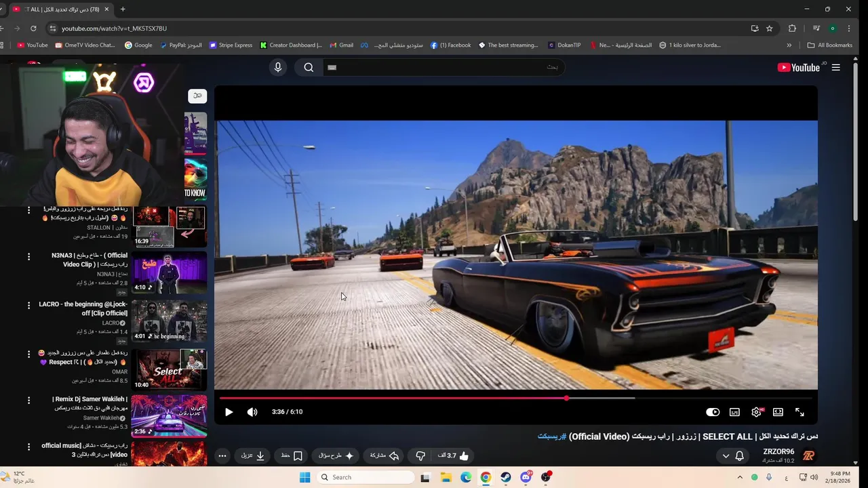Open Chrome three-dot menu
868x488 pixels.
pyautogui.click(x=850, y=28)
